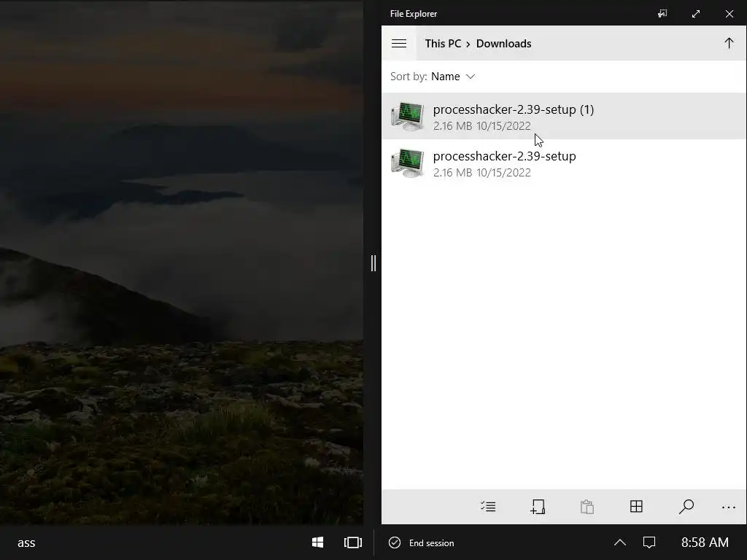Image resolution: width=747 pixels, height=560 pixels.
Task: Click the panel divider resize handle
Action: [373, 262]
